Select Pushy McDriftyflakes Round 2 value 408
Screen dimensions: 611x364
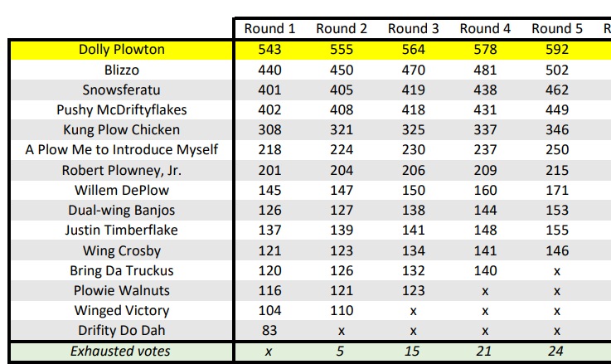point(342,109)
